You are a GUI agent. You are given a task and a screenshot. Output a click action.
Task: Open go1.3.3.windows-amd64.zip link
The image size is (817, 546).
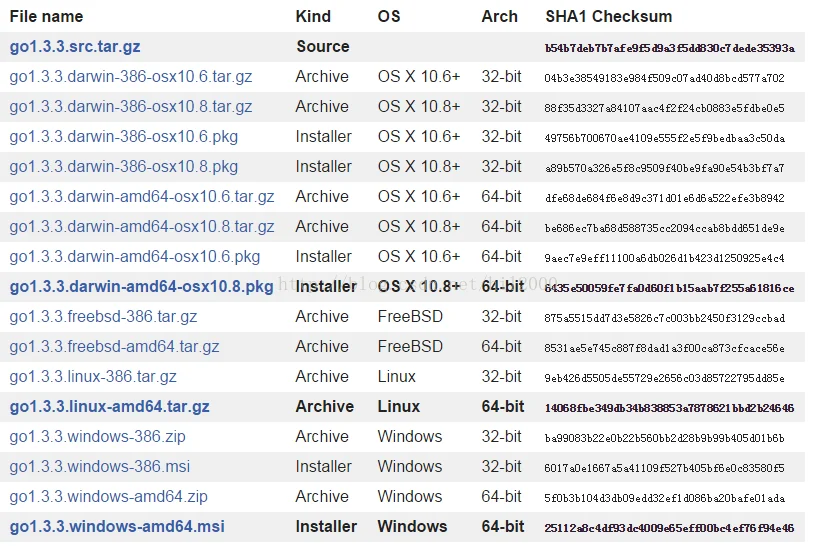point(108,497)
